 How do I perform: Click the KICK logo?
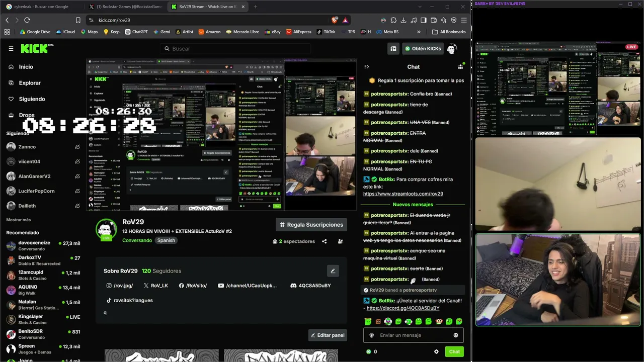coord(37,48)
